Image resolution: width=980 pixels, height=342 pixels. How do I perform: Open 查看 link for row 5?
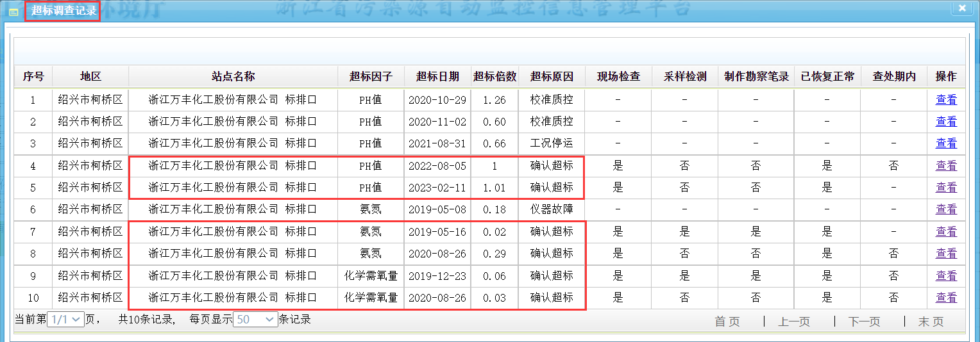[946, 188]
